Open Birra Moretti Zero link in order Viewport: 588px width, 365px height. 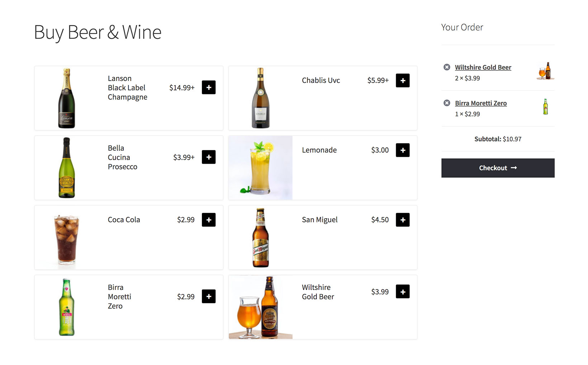coord(481,103)
